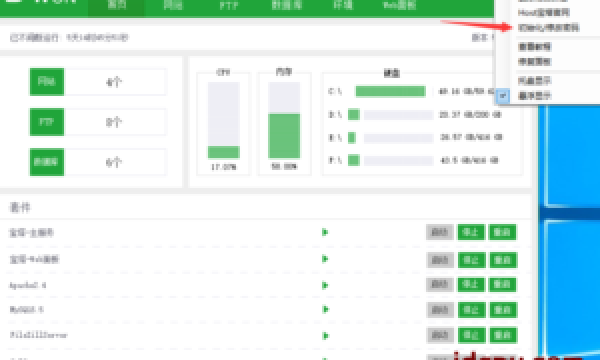
Task: Switch to the 网站 tab
Action: [173, 5]
